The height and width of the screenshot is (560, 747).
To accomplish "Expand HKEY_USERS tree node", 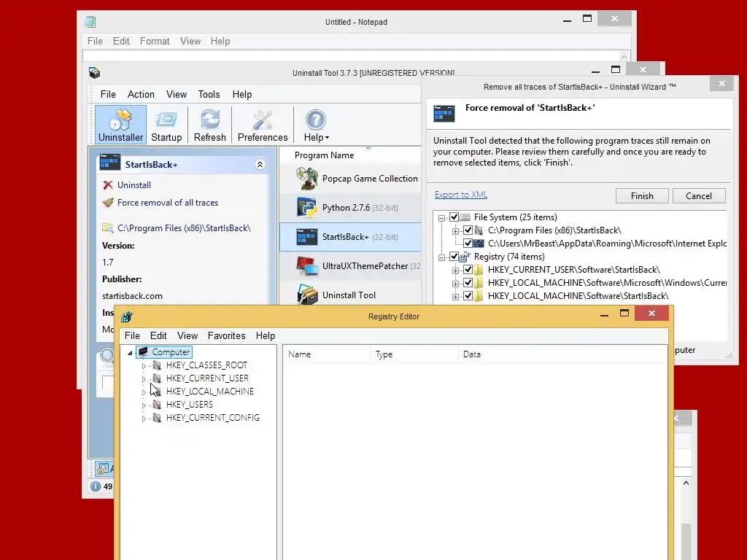I will point(144,405).
